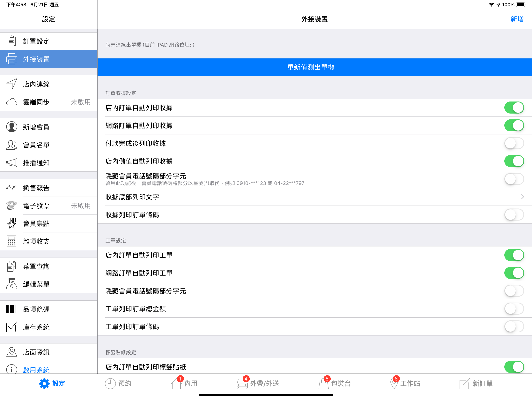Open 店面資訊 map pin icon
Image resolution: width=532 pixels, height=399 pixels.
tap(11, 352)
